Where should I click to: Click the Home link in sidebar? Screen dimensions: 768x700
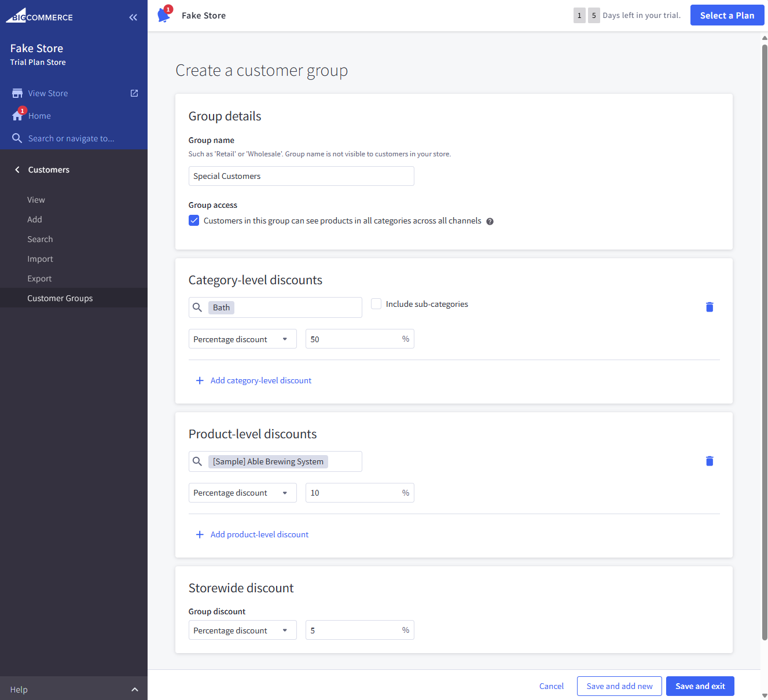pyautogui.click(x=39, y=116)
